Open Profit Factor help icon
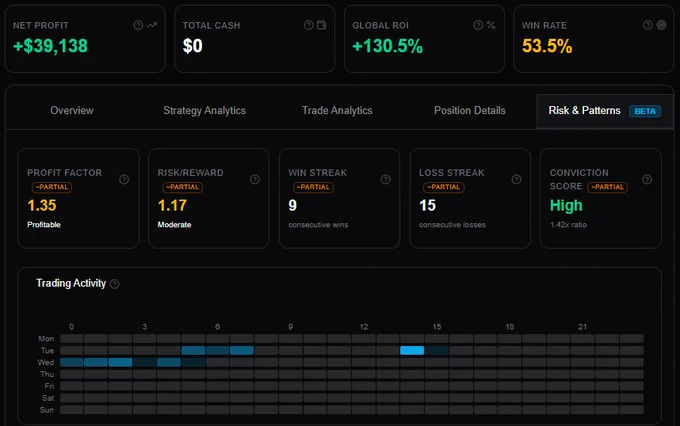 point(124,179)
